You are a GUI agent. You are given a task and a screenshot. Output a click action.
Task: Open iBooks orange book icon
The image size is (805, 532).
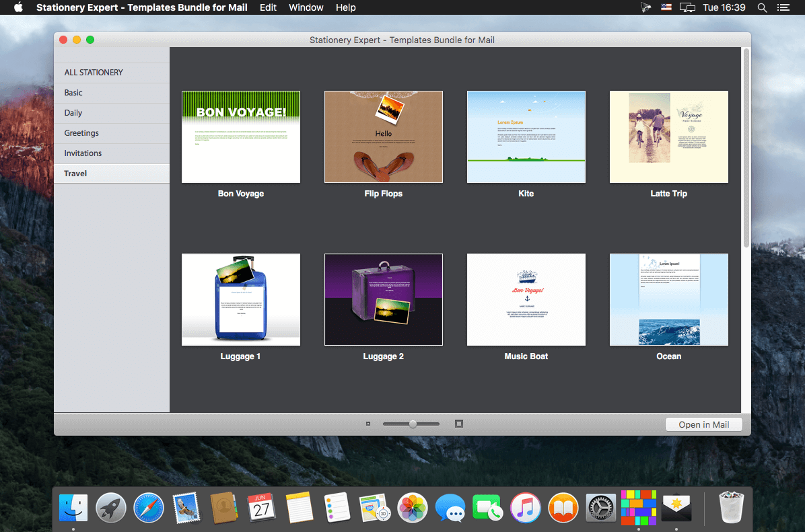click(x=563, y=508)
